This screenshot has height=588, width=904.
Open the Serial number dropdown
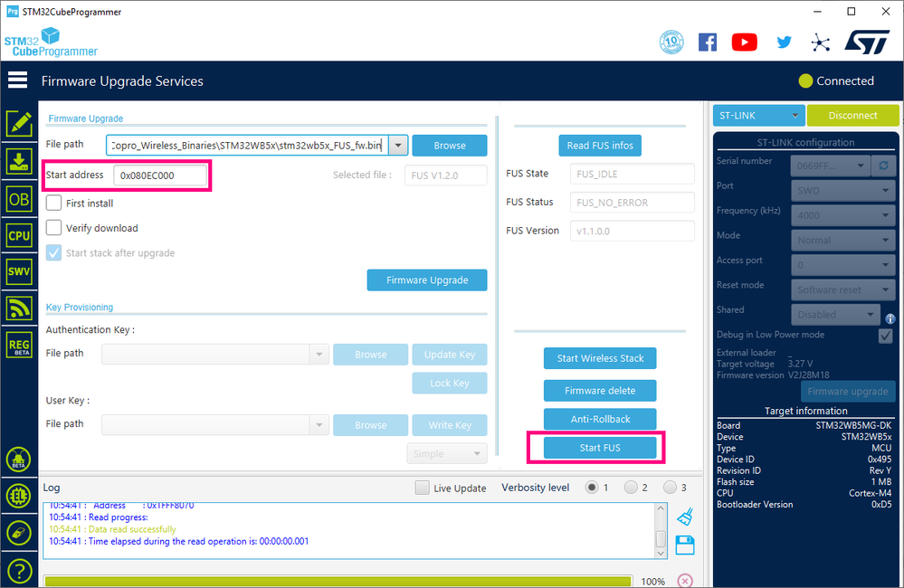click(x=830, y=166)
